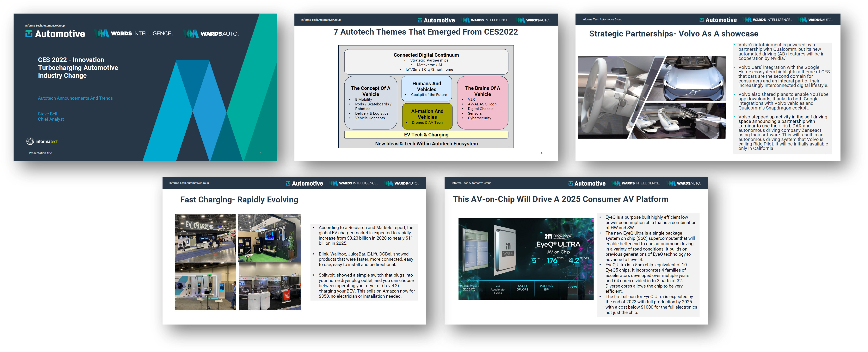Click the bullet about YouTube app downloads
Viewport: 868px width, 352px height.
point(781,101)
